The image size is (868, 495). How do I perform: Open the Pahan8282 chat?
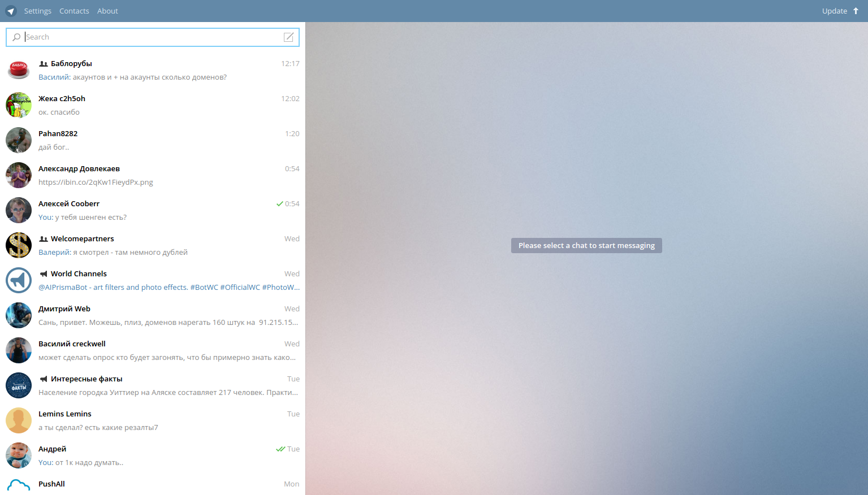[x=153, y=141]
